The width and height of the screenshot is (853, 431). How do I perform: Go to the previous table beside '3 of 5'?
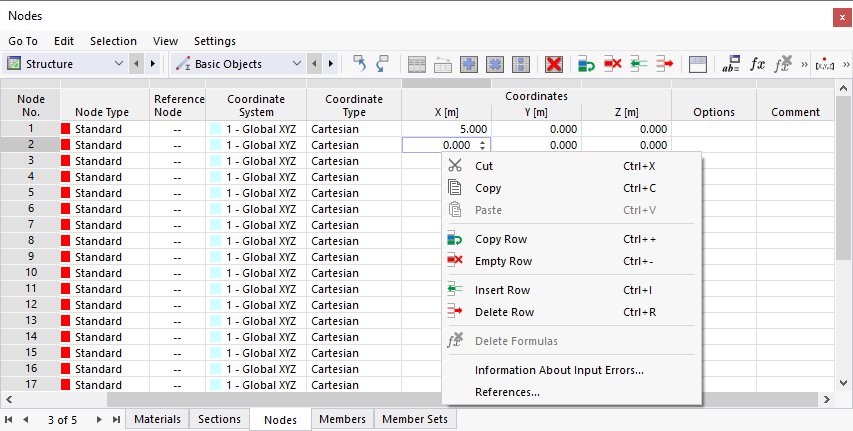[26, 420]
